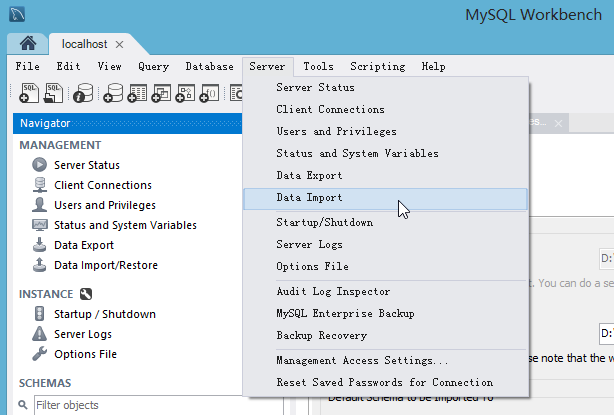Open the Query menu

153,67
